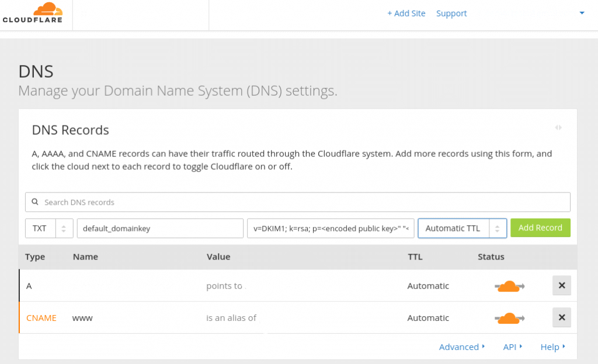Screen dimensions: 598x364
Task: Delete the CNAME www record
Action: point(562,317)
